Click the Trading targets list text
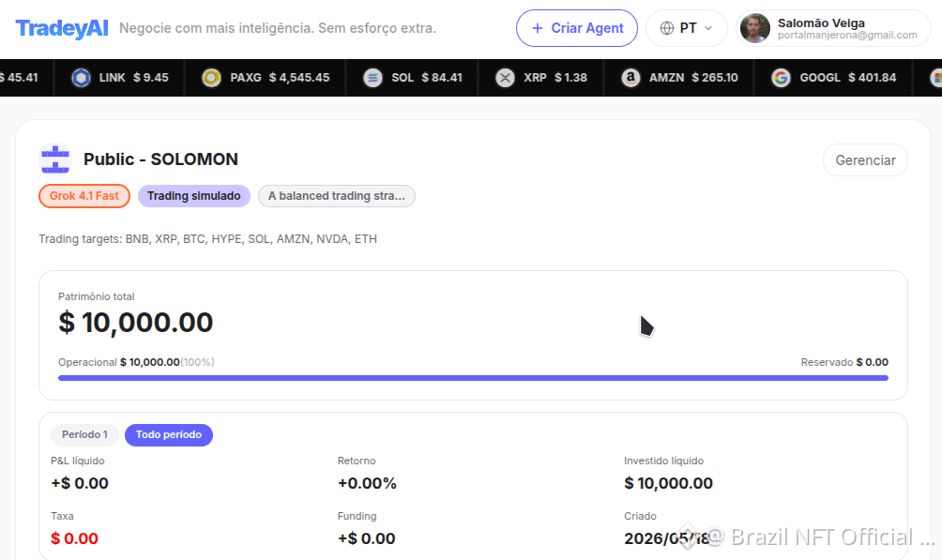Image resolution: width=942 pixels, height=560 pixels. pos(208,239)
